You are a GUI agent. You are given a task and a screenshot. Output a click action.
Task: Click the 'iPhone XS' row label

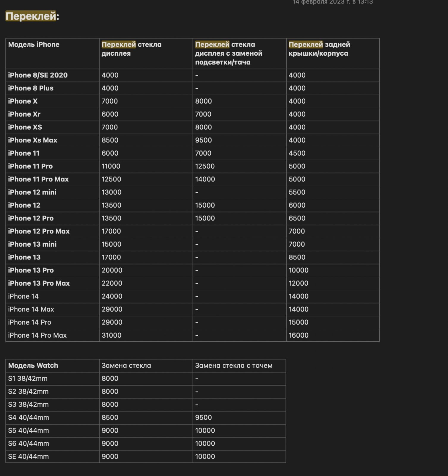[x=25, y=127]
